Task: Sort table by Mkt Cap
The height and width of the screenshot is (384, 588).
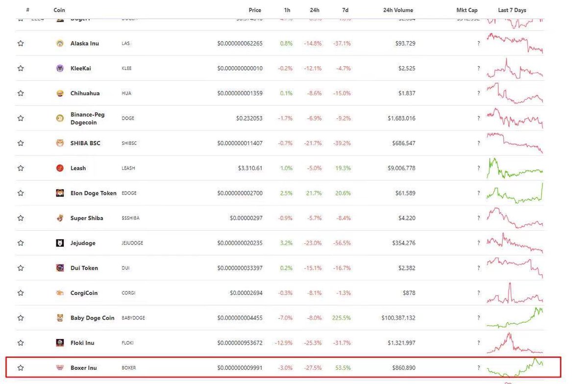Action: coord(467,10)
